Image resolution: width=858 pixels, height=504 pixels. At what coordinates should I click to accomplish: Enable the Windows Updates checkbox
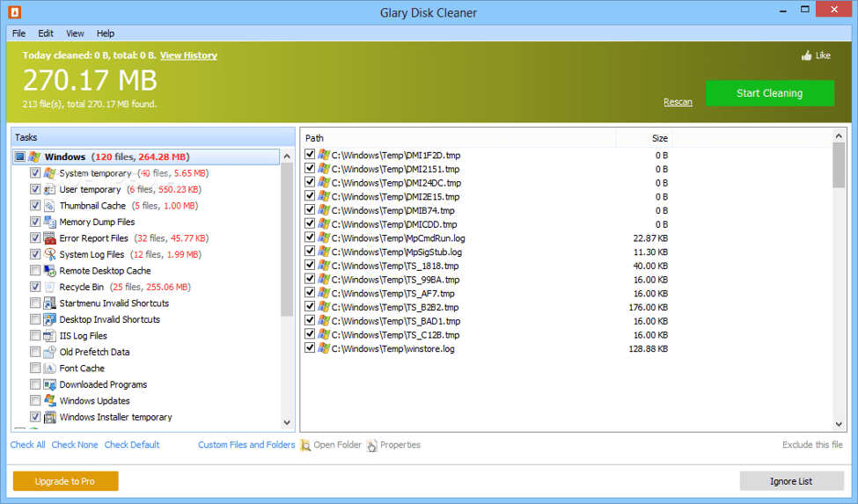click(35, 401)
